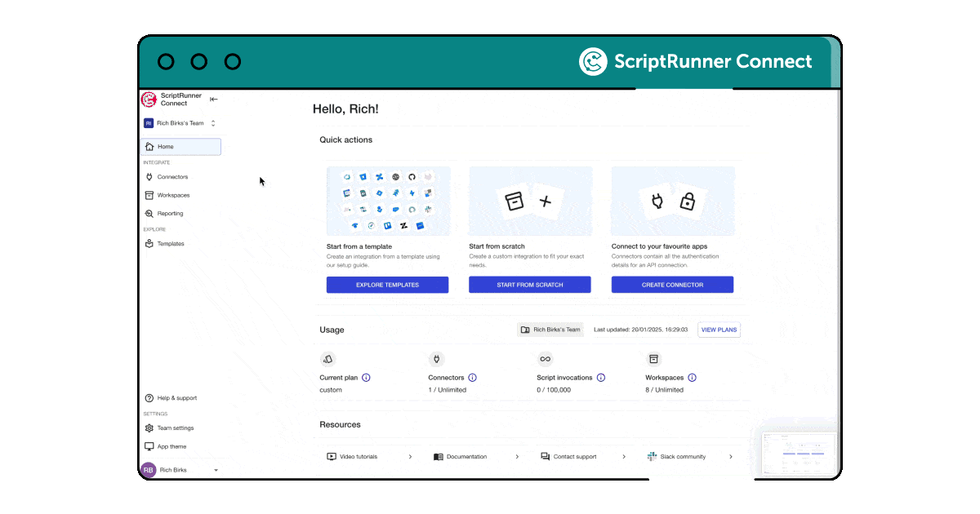Click the template apps grid thumbnail
The width and height of the screenshot is (980, 514).
[388, 202]
